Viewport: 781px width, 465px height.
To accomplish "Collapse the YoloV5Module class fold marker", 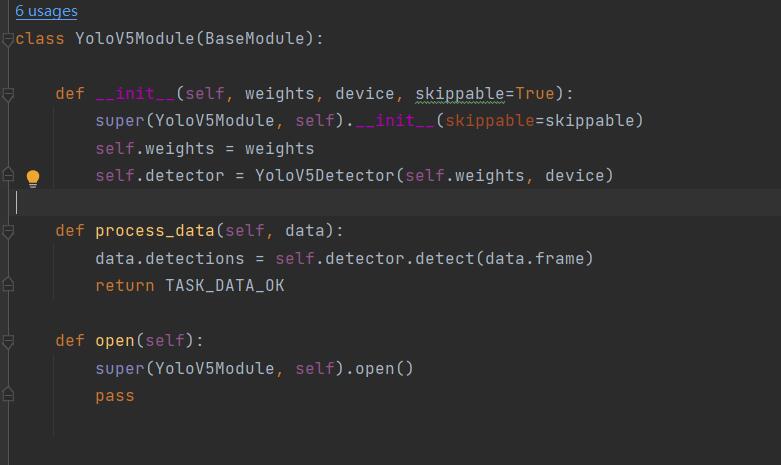I will click(x=7, y=39).
